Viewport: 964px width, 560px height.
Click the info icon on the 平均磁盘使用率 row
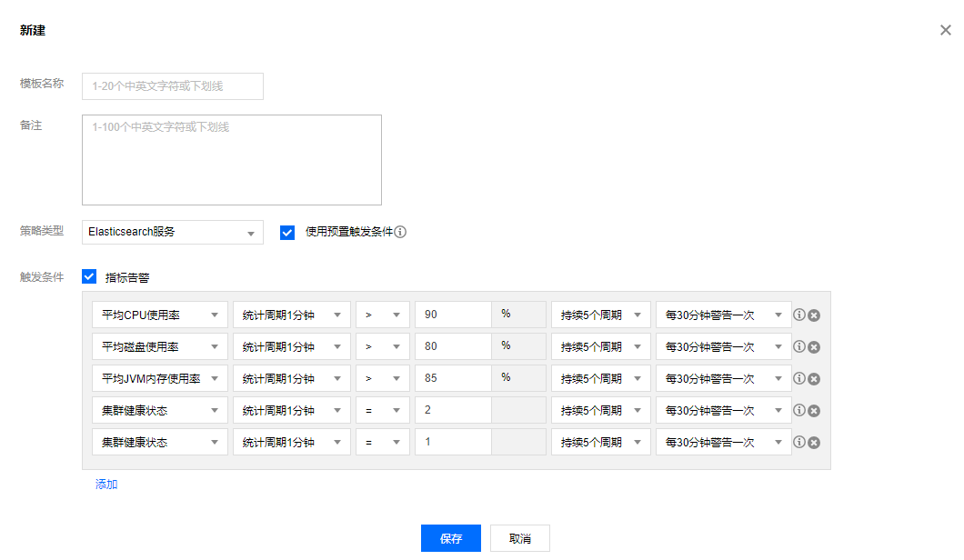pos(798,346)
